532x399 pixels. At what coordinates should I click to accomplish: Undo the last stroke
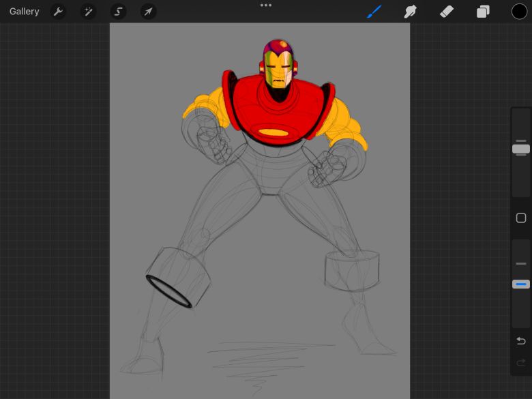(521, 340)
